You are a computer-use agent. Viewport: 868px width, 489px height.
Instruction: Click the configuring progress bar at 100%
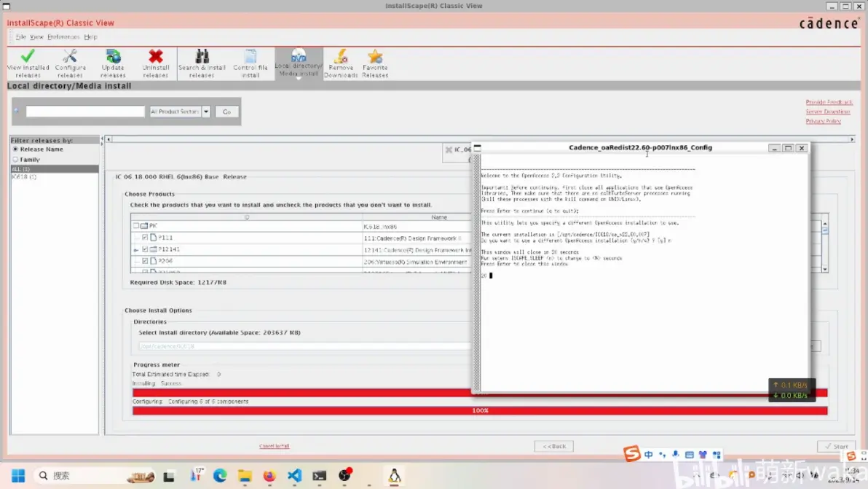pos(480,410)
